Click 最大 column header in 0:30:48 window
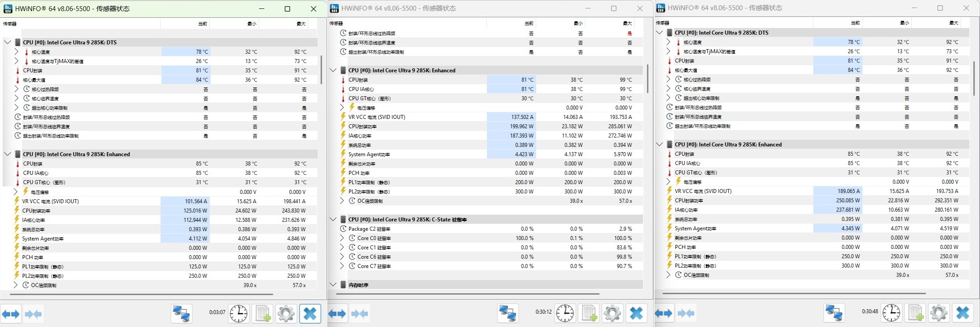 coord(936,23)
